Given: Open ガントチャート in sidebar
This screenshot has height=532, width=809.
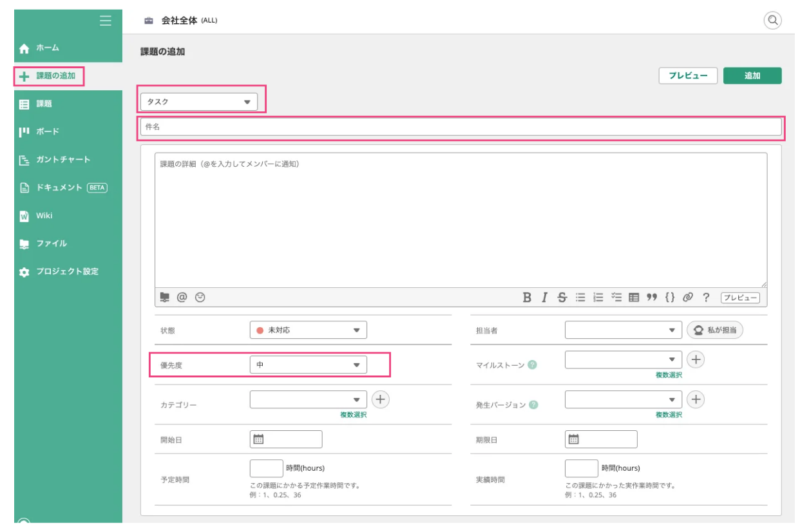Looking at the screenshot, I should (x=68, y=160).
